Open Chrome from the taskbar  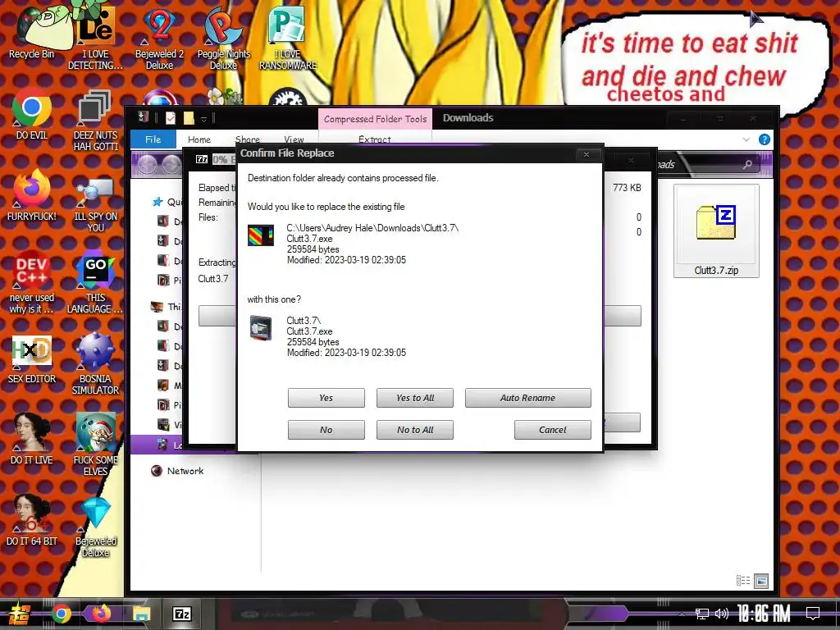[x=62, y=614]
